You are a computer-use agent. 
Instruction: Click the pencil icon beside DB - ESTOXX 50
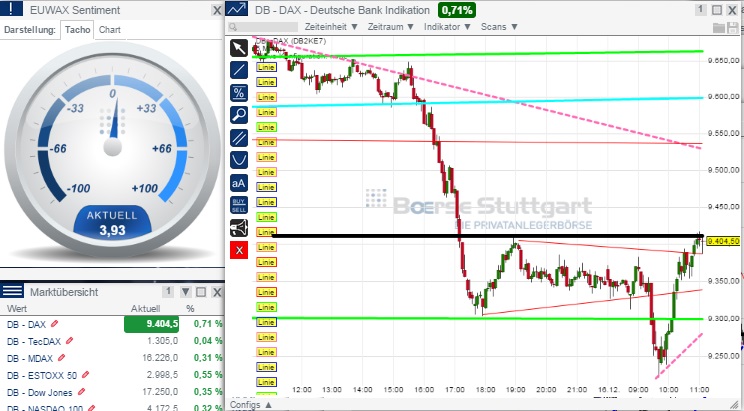coord(85,374)
